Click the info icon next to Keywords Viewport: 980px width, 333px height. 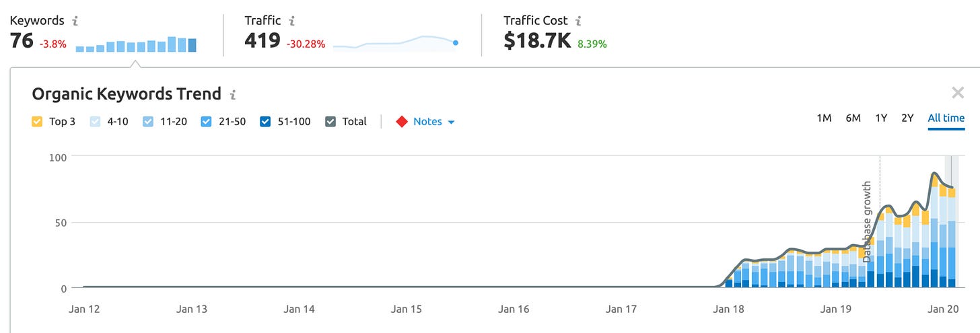(75, 21)
